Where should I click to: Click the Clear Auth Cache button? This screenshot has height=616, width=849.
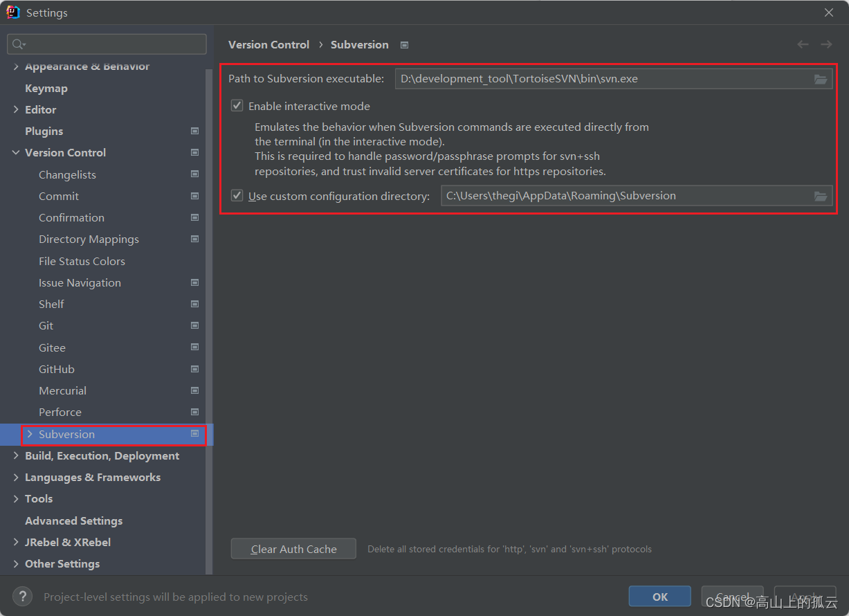pos(293,549)
